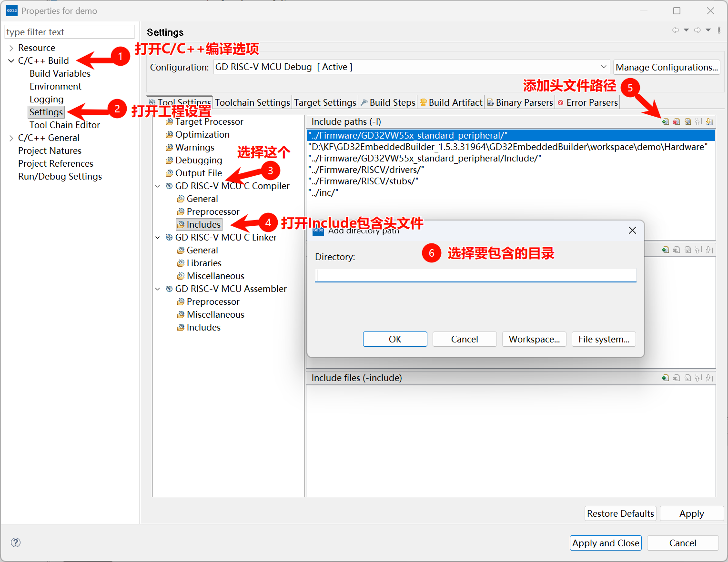Expand the Resource tree node
Image resolution: width=728 pixels, height=562 pixels.
click(x=11, y=48)
